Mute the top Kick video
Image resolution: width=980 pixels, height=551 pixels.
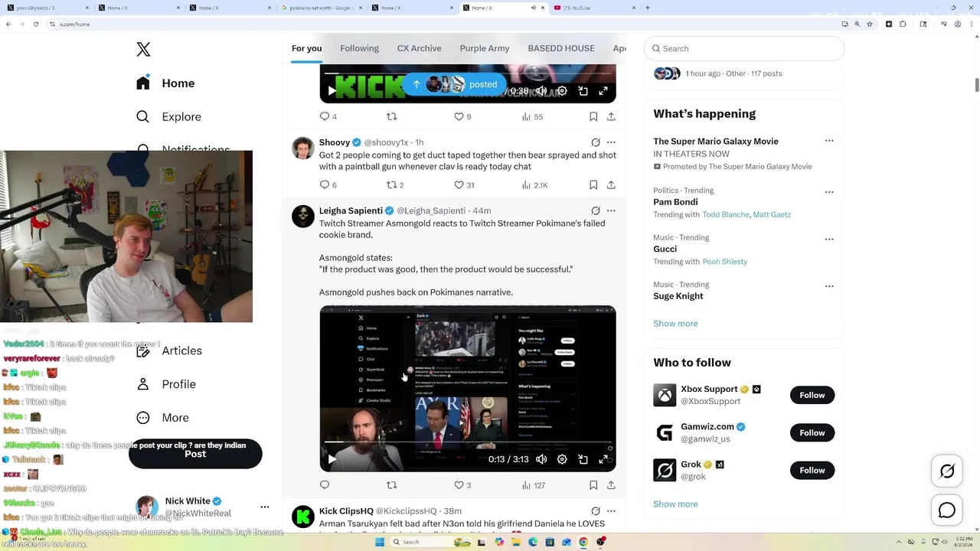(x=541, y=91)
